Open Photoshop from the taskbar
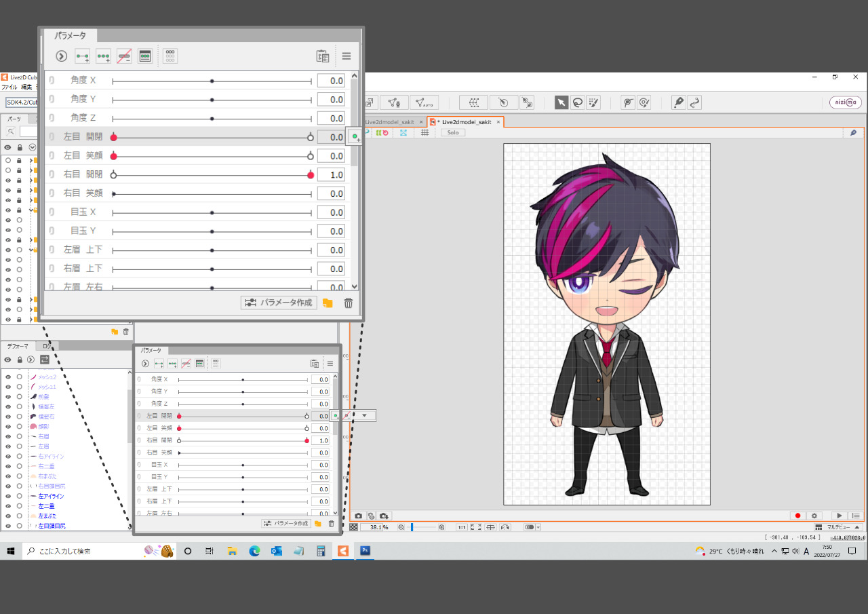Viewport: 868px width, 614px height. [x=365, y=551]
